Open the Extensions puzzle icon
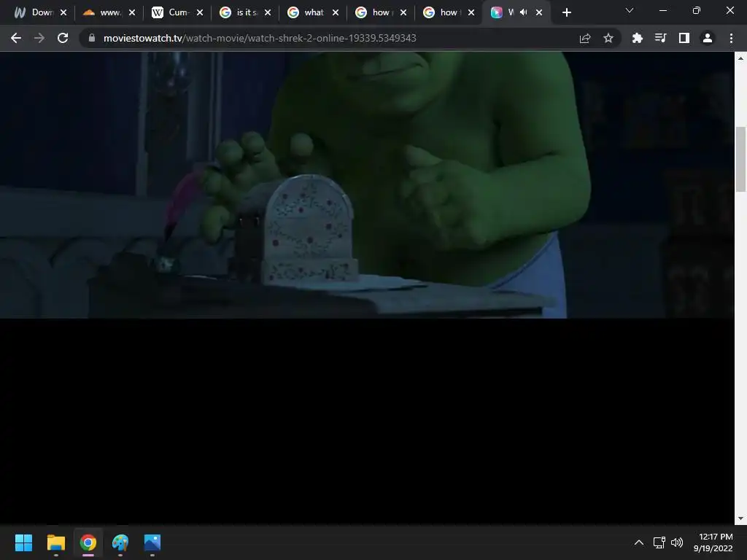Image resolution: width=747 pixels, height=560 pixels. pyautogui.click(x=637, y=38)
